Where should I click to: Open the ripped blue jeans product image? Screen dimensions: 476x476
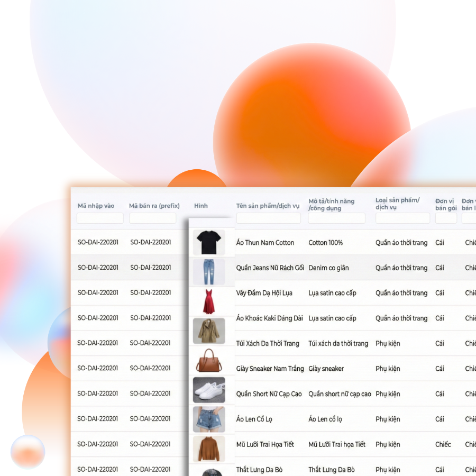coord(208,272)
